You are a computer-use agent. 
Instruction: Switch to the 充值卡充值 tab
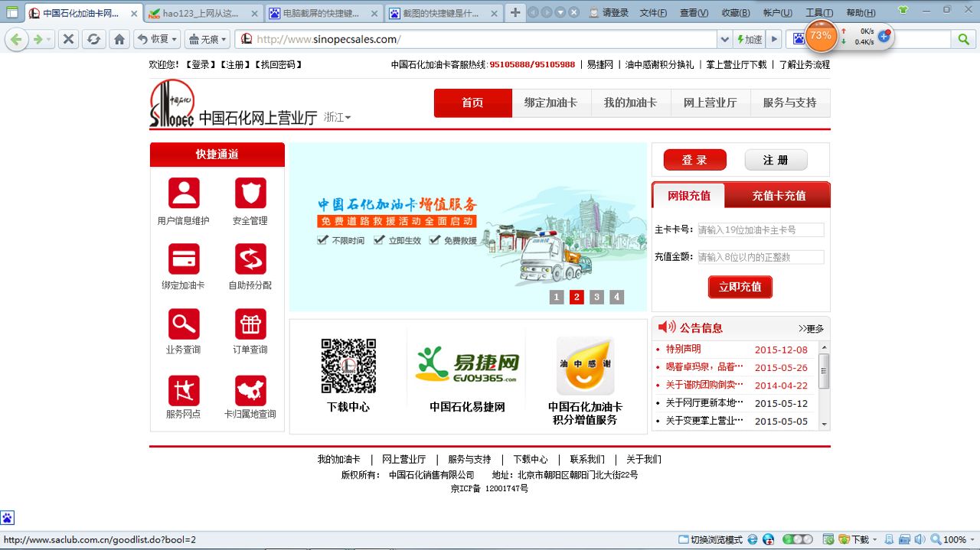[779, 196]
